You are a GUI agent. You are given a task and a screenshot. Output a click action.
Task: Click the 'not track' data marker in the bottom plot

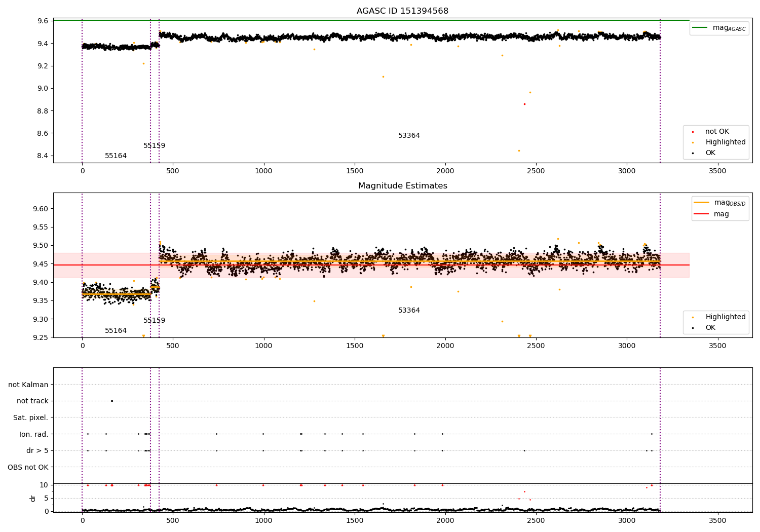[112, 401]
